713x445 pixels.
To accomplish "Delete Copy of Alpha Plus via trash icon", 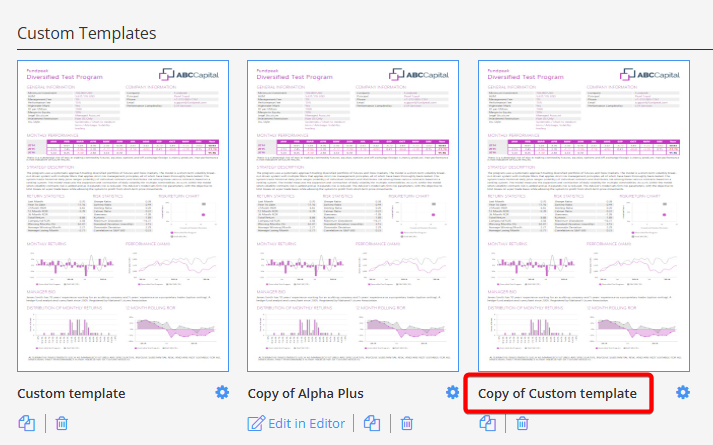I will (406, 423).
